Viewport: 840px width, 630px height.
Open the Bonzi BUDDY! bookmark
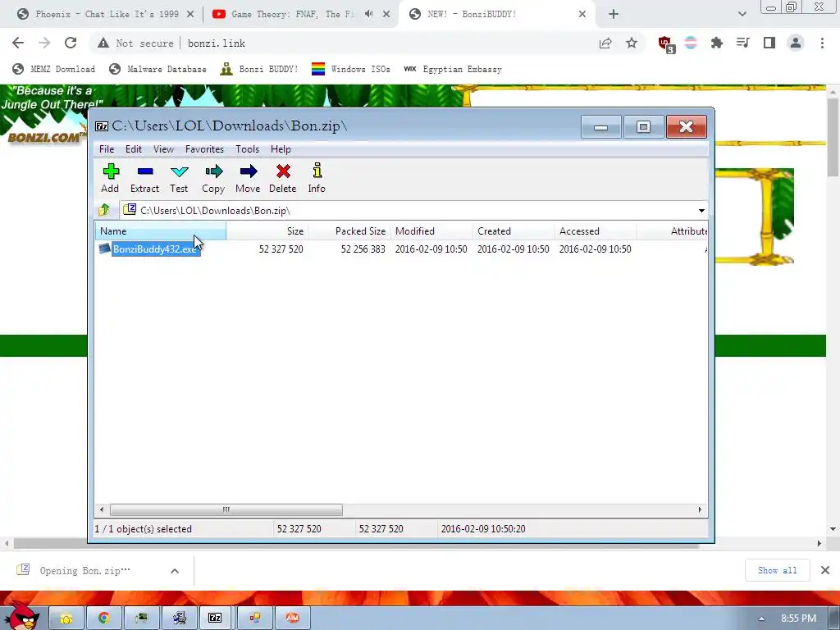pos(259,69)
